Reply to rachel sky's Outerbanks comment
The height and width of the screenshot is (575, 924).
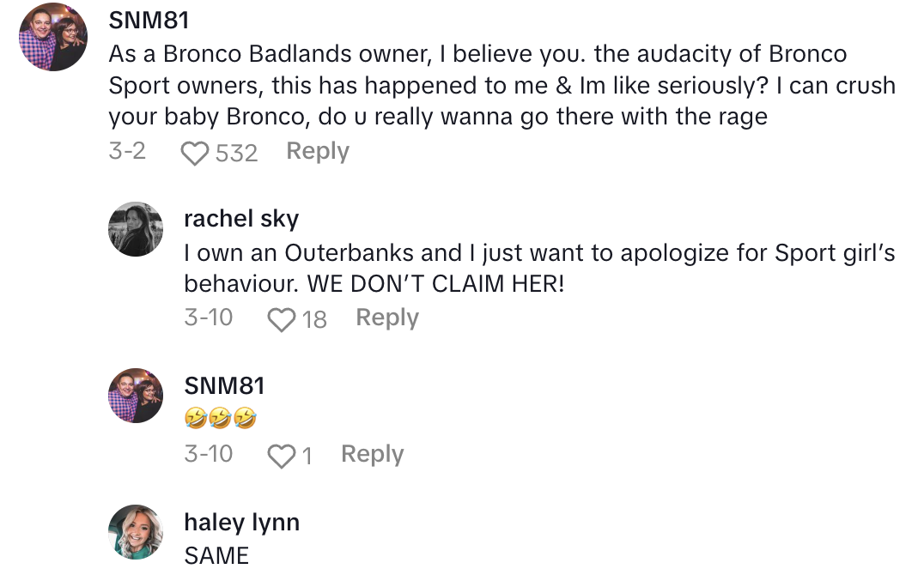pyautogui.click(x=387, y=318)
